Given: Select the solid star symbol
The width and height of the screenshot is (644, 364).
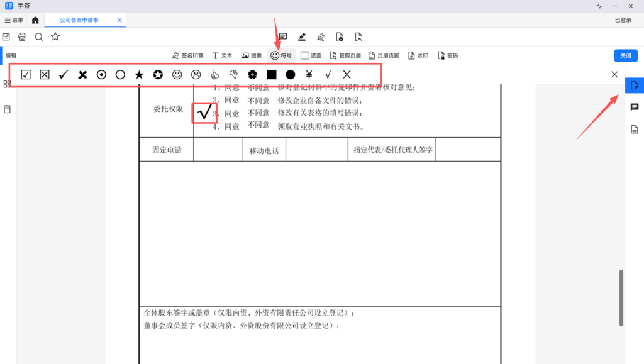Looking at the screenshot, I should tap(139, 74).
